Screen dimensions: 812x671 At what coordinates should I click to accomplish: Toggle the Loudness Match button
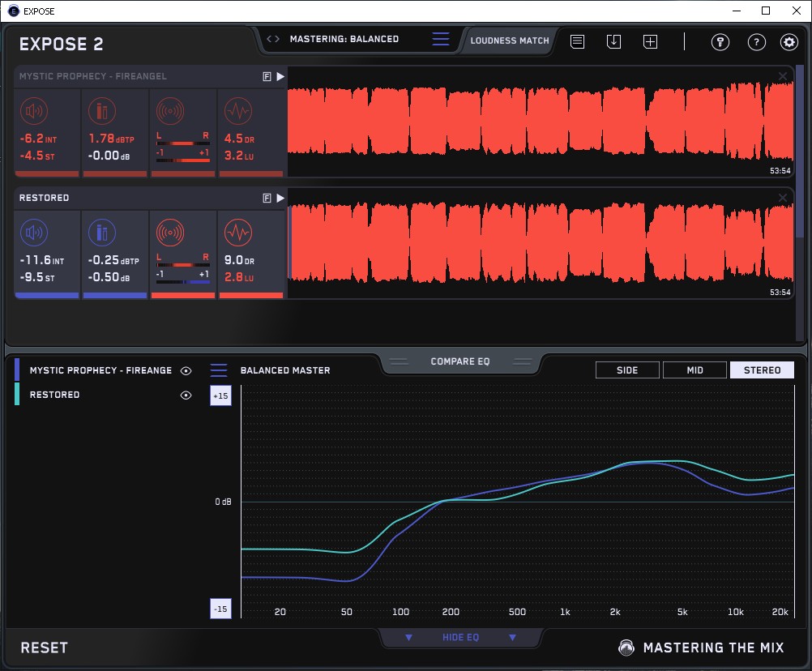pyautogui.click(x=510, y=40)
